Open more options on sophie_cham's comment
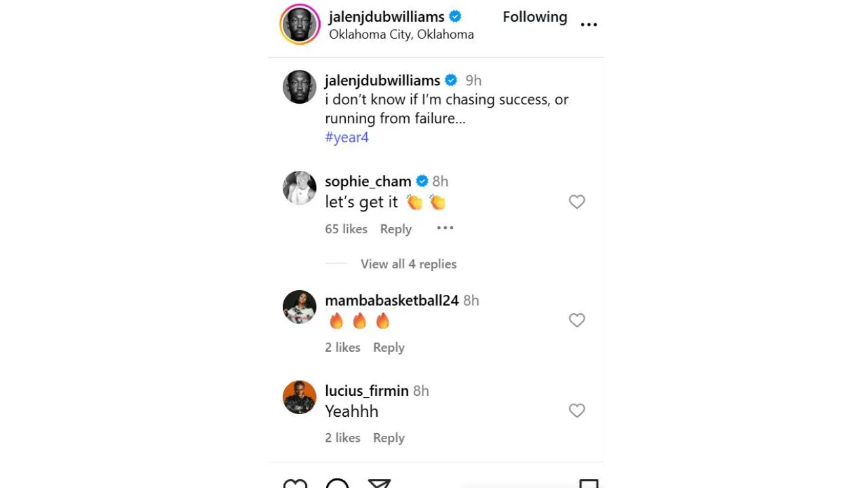 coord(445,228)
